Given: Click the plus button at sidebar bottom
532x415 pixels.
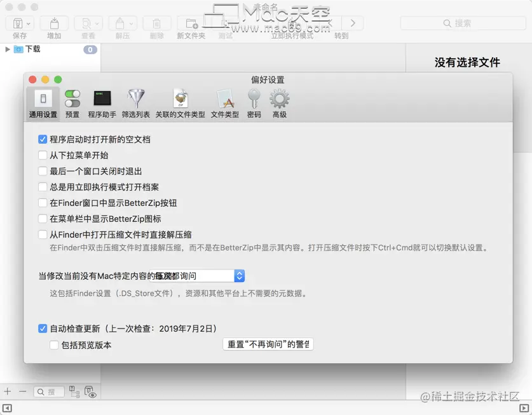Looking at the screenshot, I should coord(8,391).
